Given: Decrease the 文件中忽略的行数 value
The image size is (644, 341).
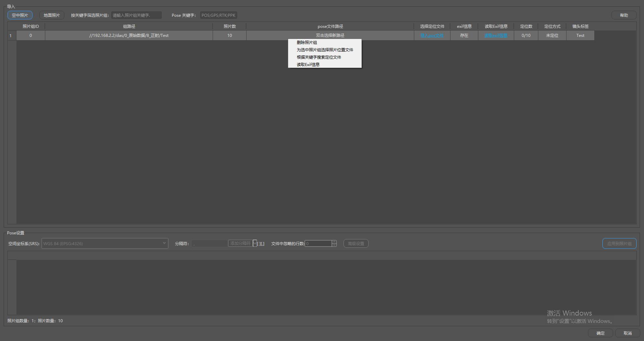Looking at the screenshot, I should coord(334,245).
